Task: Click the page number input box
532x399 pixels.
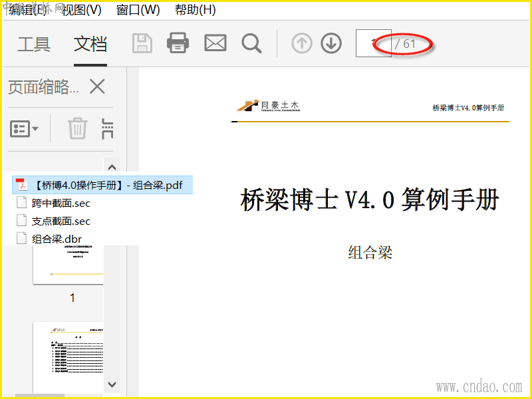Action: (x=374, y=43)
